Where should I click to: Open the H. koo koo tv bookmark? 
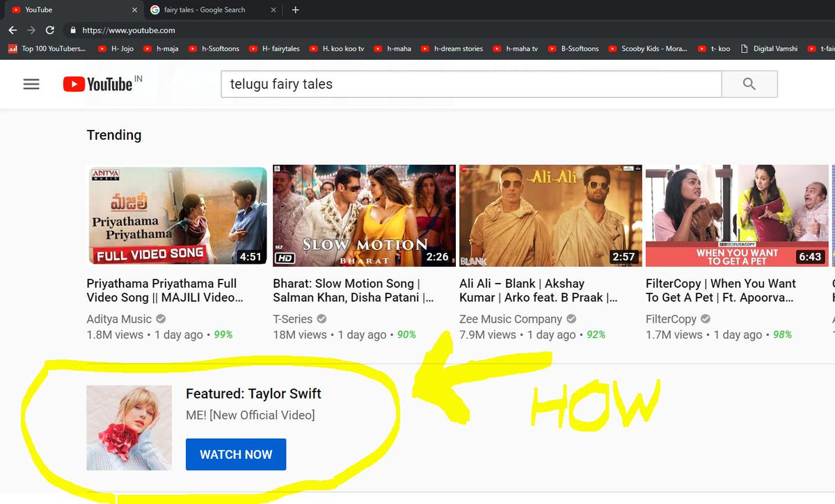click(337, 49)
